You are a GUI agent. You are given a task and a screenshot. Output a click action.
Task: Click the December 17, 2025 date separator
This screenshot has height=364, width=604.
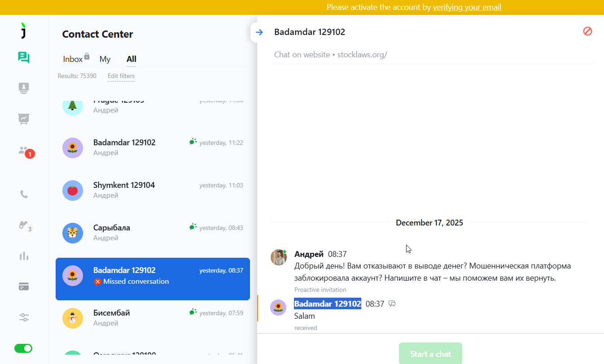coord(429,222)
